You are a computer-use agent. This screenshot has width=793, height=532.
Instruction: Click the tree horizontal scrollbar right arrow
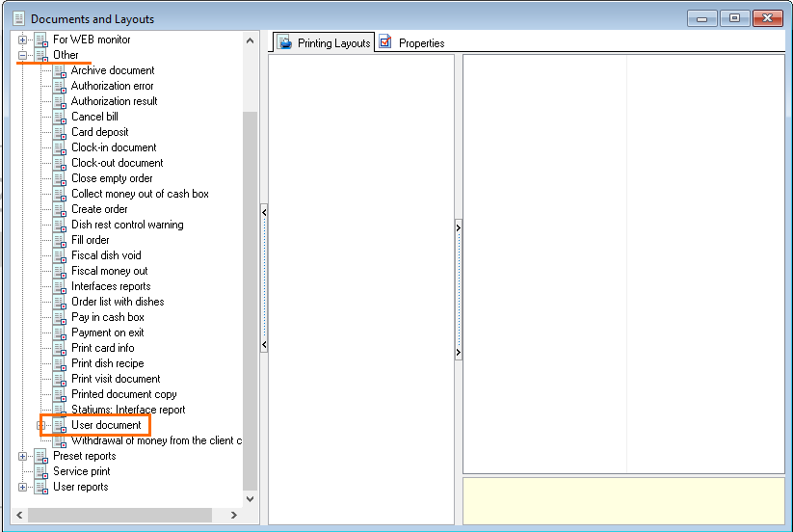pos(233,516)
